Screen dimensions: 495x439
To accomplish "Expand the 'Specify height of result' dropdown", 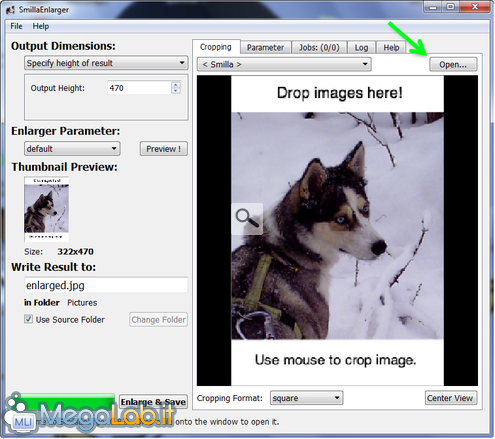I will (106, 63).
